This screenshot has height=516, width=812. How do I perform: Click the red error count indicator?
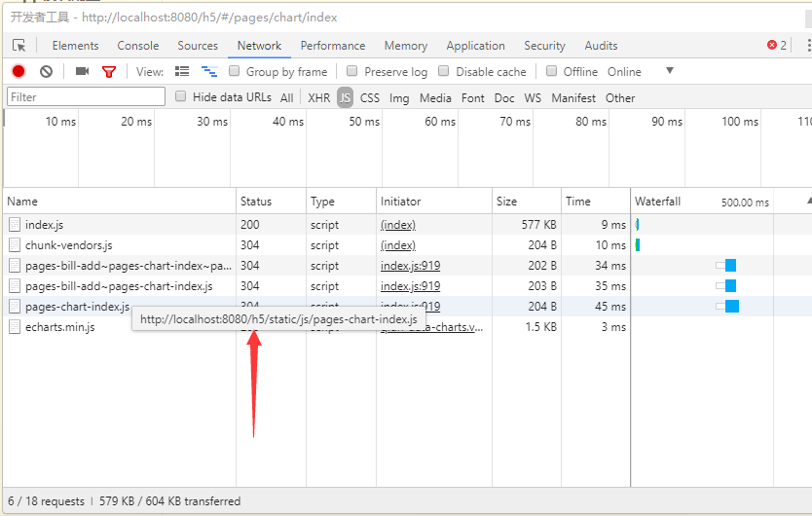(x=776, y=46)
